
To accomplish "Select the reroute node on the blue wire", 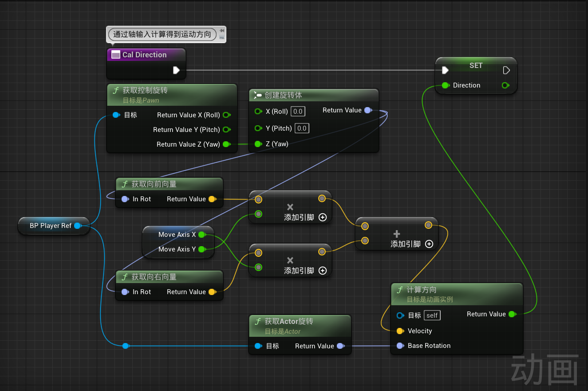I will click(126, 346).
